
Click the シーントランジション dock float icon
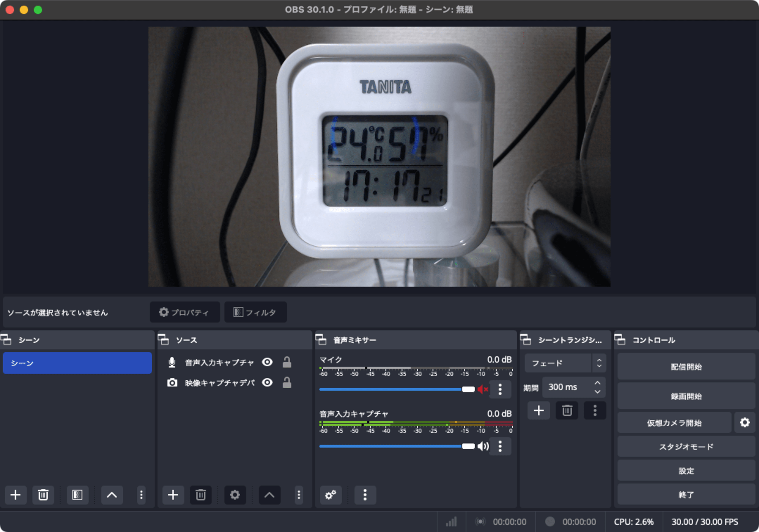(x=526, y=340)
